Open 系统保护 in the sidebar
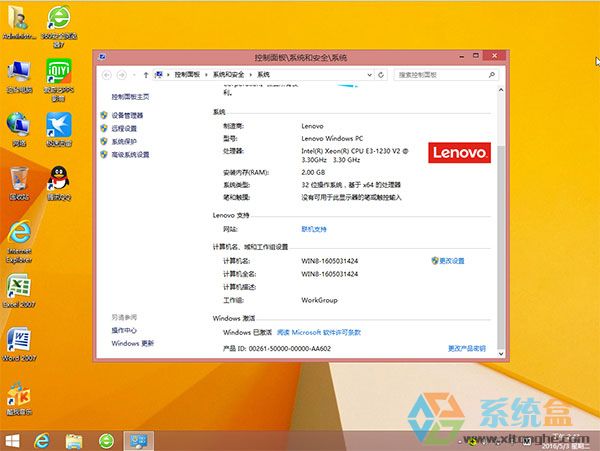The image size is (600, 451). pyautogui.click(x=124, y=142)
